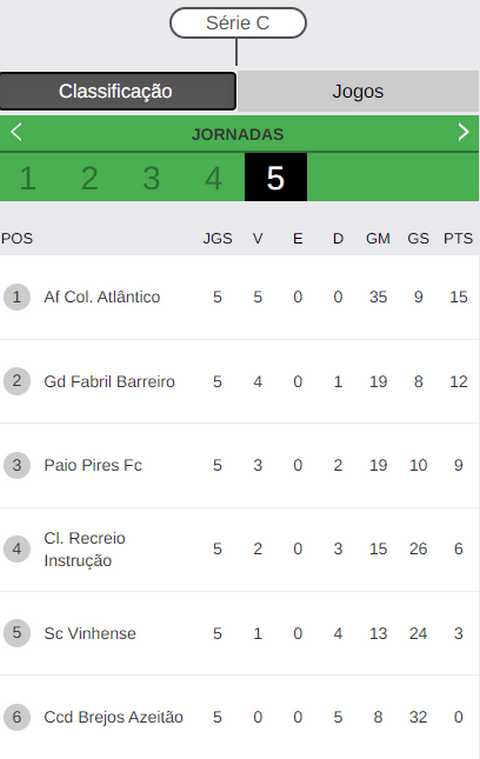Select jornada 1
This screenshot has height=759, width=480.
click(x=28, y=178)
